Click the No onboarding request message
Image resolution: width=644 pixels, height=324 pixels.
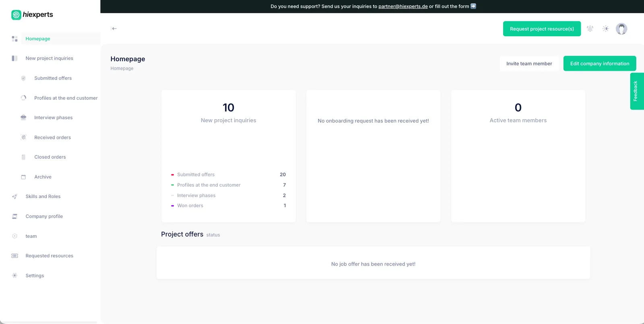click(x=373, y=121)
